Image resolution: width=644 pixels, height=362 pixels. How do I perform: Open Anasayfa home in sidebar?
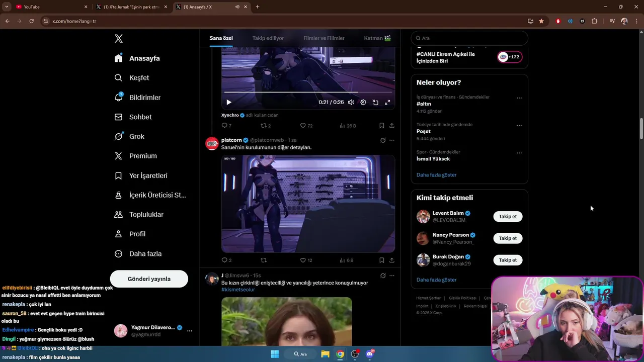point(137,58)
